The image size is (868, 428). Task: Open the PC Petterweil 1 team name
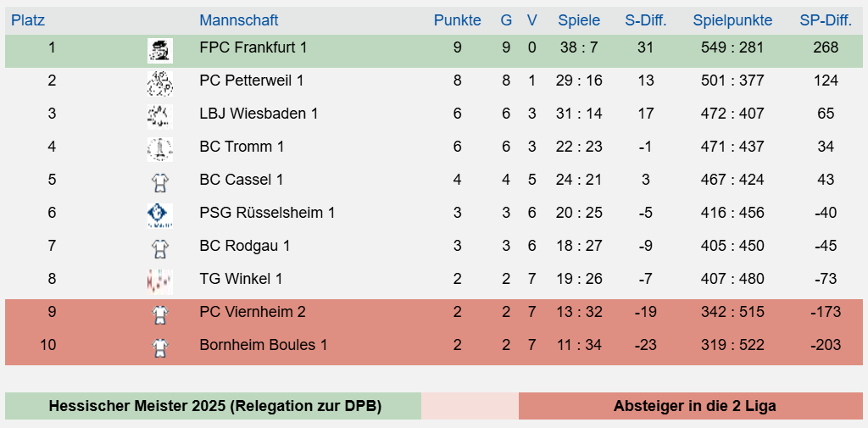click(251, 81)
